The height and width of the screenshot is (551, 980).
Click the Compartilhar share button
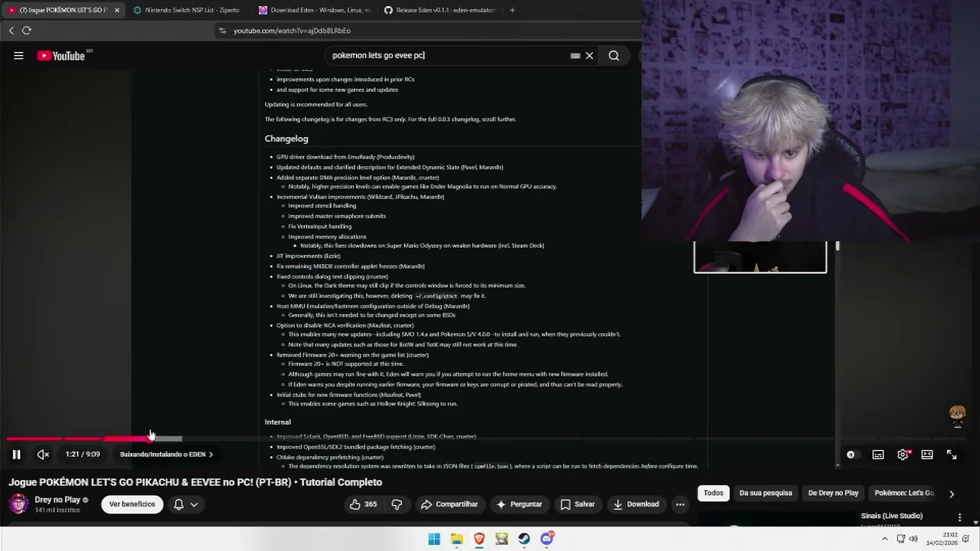(449, 504)
